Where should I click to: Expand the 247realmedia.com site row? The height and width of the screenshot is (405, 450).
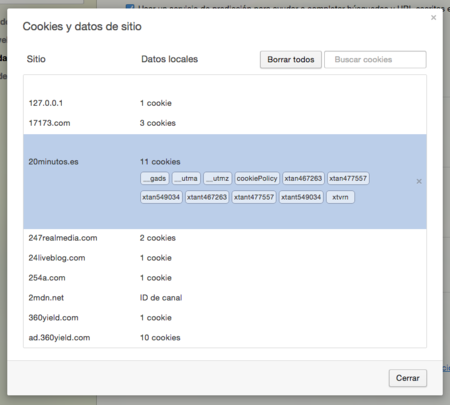(x=225, y=238)
